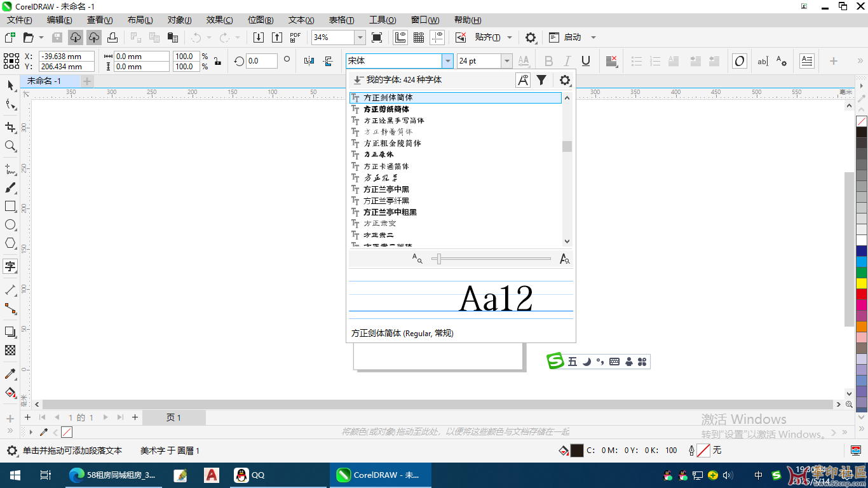Open the font list options gear
Screen dimensions: 868x488
565,80
